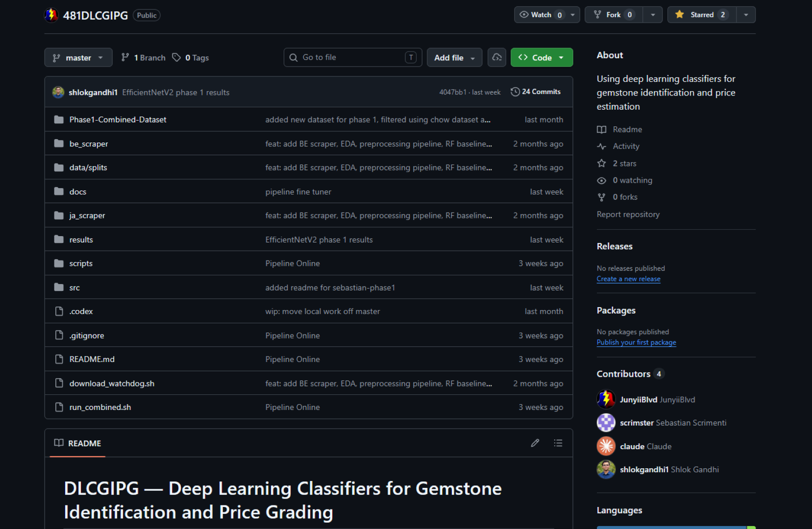Open the .gitignore file
The image size is (812, 529).
coord(87,336)
